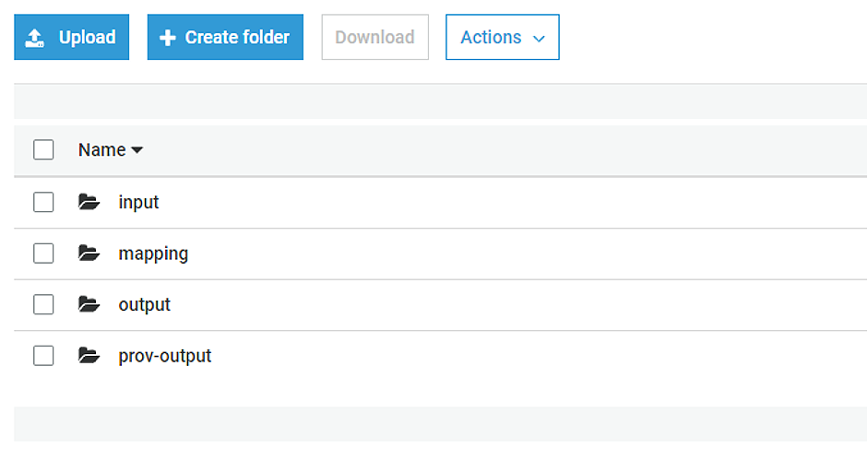Screen dimensions: 868x472
Task: Mark the prov-output folder checkbox
Action: coord(43,356)
